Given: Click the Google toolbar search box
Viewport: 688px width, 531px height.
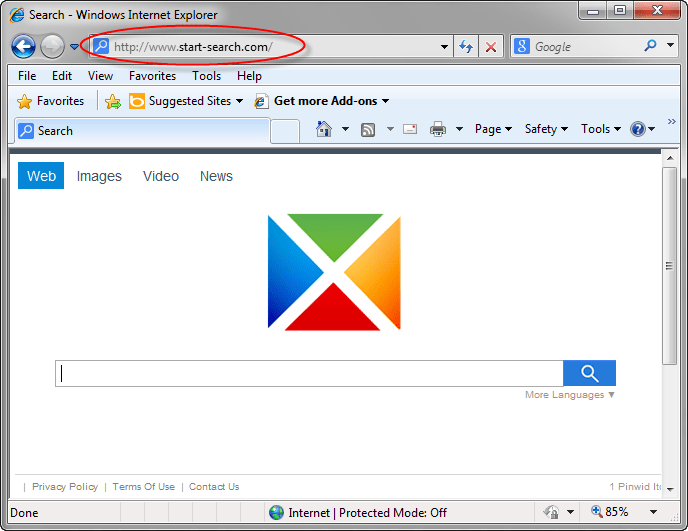Looking at the screenshot, I should coord(586,47).
